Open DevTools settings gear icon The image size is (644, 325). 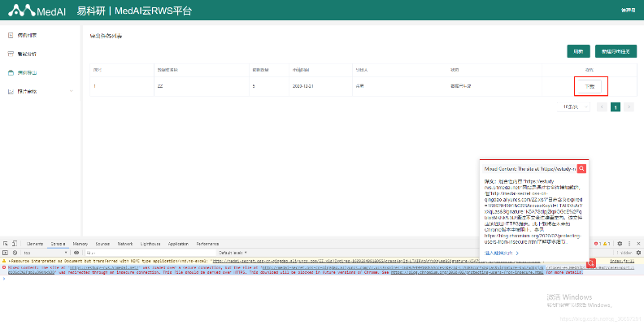pos(619,243)
